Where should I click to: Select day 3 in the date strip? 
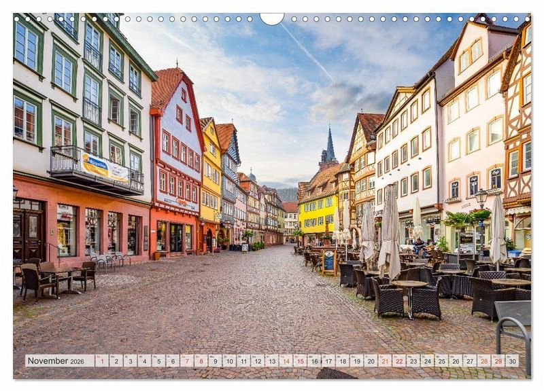pos(131,361)
